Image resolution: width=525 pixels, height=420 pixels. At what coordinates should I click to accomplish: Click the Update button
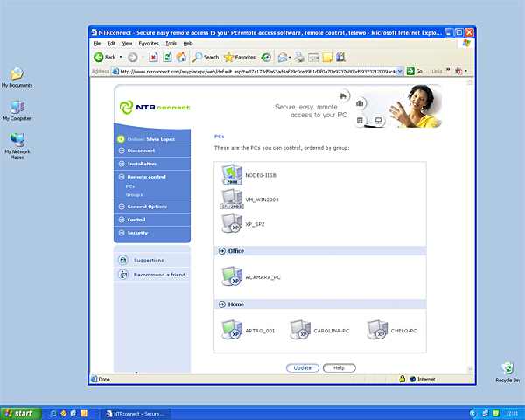(x=303, y=367)
